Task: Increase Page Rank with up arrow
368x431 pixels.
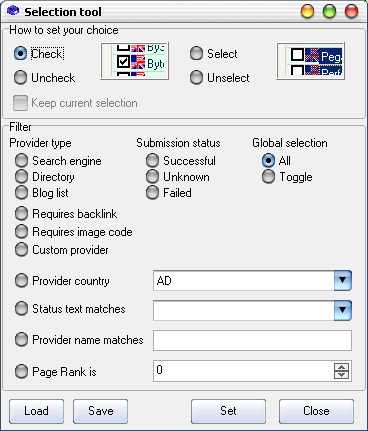Action: (x=341, y=367)
